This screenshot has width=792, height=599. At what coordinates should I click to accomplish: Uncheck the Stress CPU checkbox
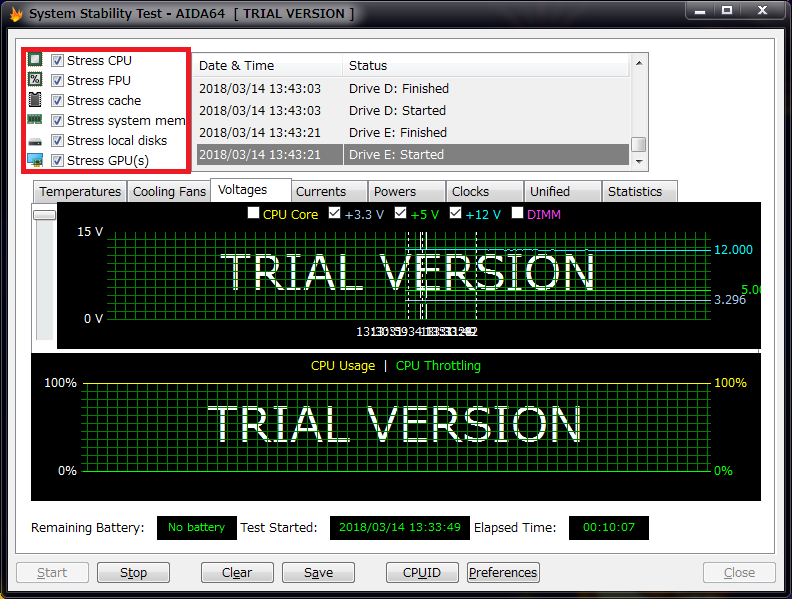58,61
